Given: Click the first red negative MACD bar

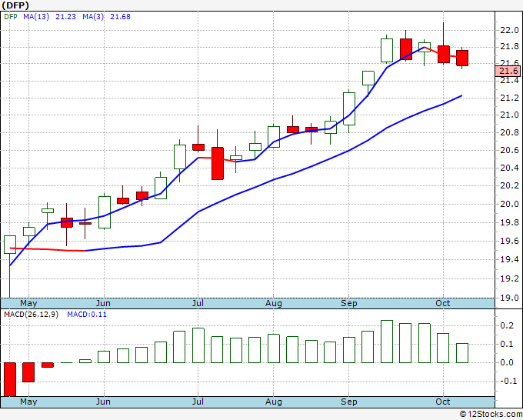Looking at the screenshot, I should tap(10, 379).
